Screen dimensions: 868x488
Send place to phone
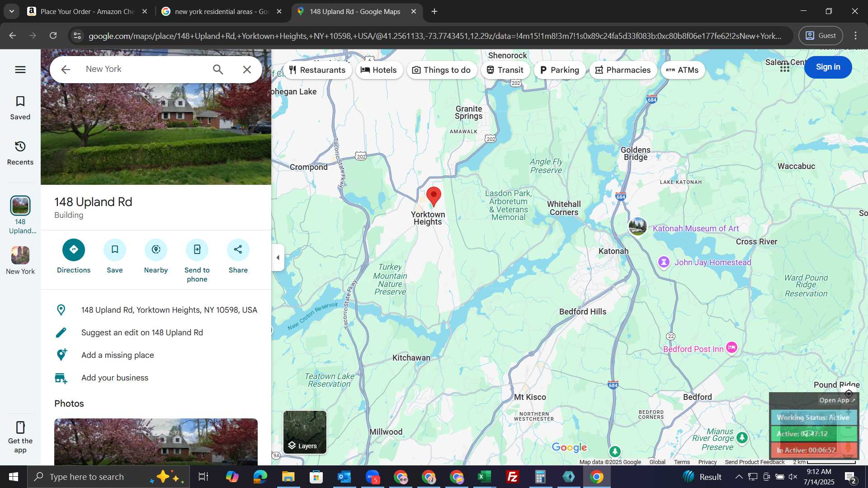197,261
